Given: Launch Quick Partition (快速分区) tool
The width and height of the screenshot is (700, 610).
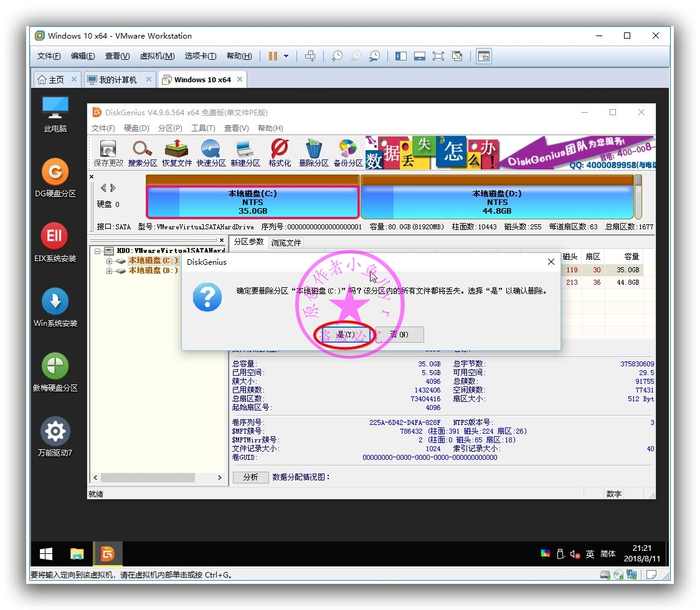Looking at the screenshot, I should (211, 153).
